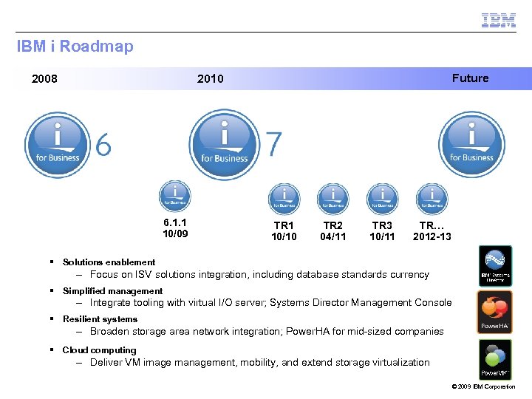The width and height of the screenshot is (532, 399).
Task: Click the Future timeline label
Action: pos(470,78)
